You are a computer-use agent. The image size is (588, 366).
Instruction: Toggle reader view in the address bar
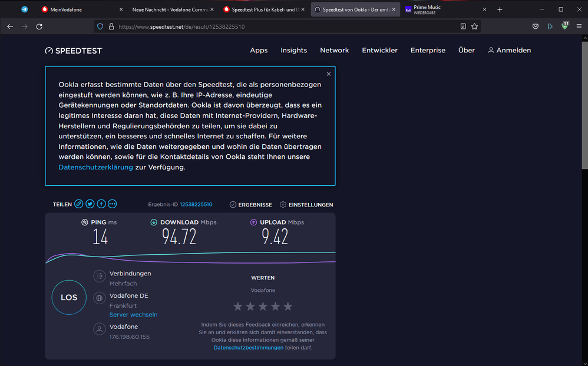pos(463,26)
